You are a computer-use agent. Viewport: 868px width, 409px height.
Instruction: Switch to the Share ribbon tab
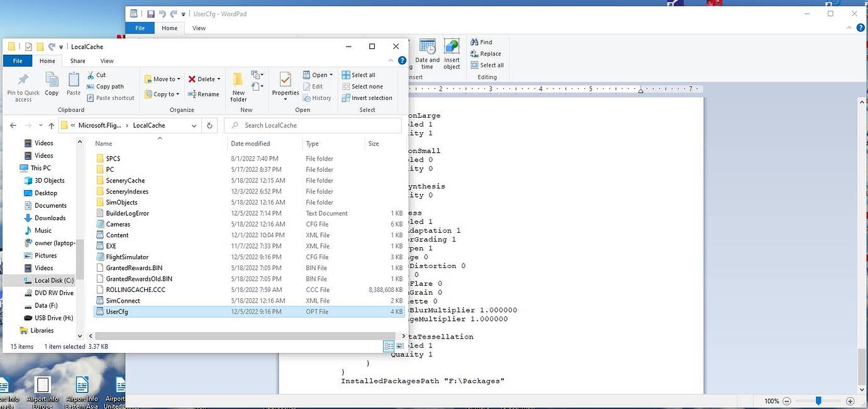coord(78,61)
